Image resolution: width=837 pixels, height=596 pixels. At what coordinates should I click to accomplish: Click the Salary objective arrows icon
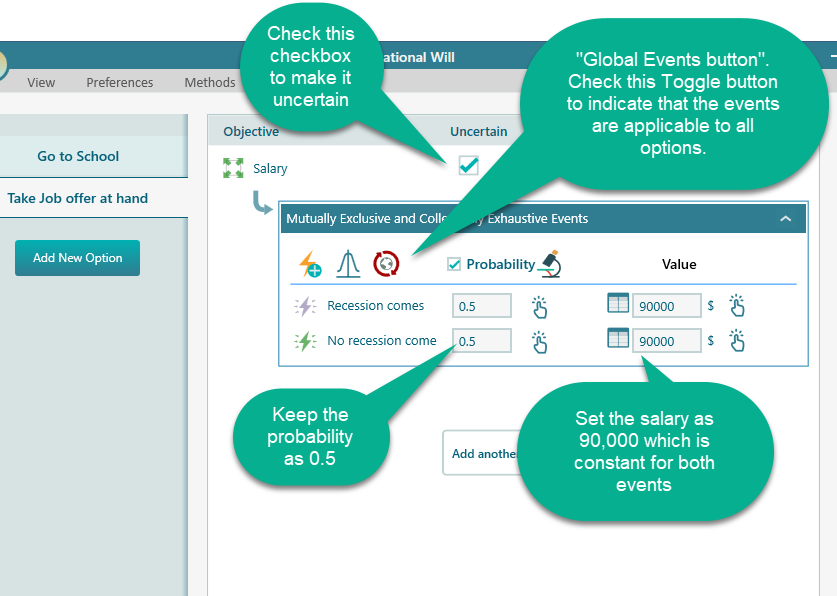pos(233,169)
